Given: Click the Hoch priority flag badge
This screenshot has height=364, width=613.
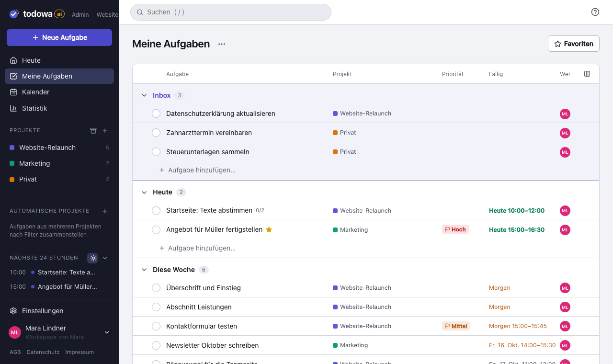Looking at the screenshot, I should pos(455,229).
